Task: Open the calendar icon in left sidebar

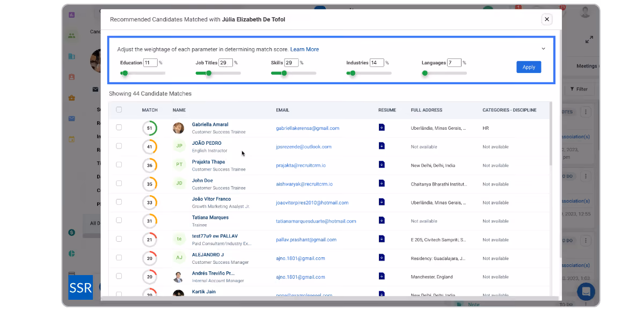Action: click(71, 139)
